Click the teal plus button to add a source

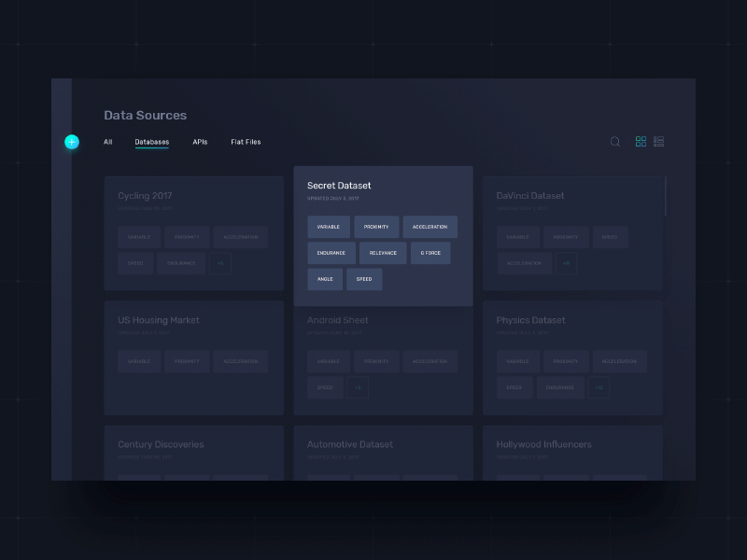pos(72,142)
